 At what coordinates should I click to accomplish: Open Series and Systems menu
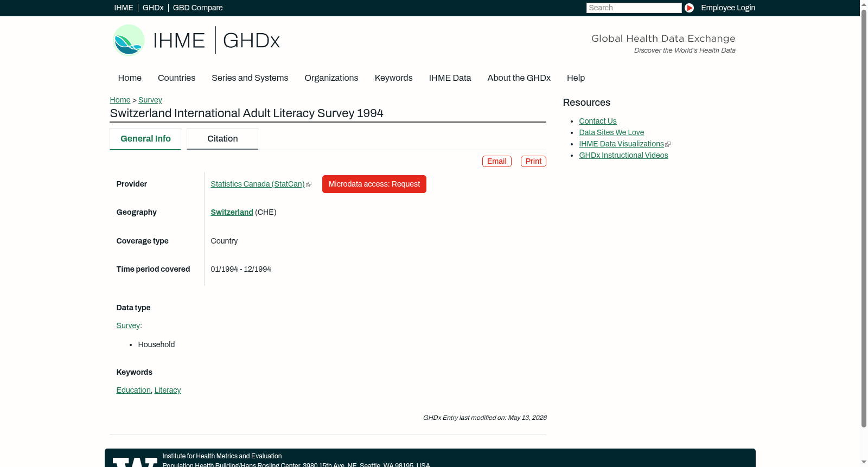tap(250, 78)
